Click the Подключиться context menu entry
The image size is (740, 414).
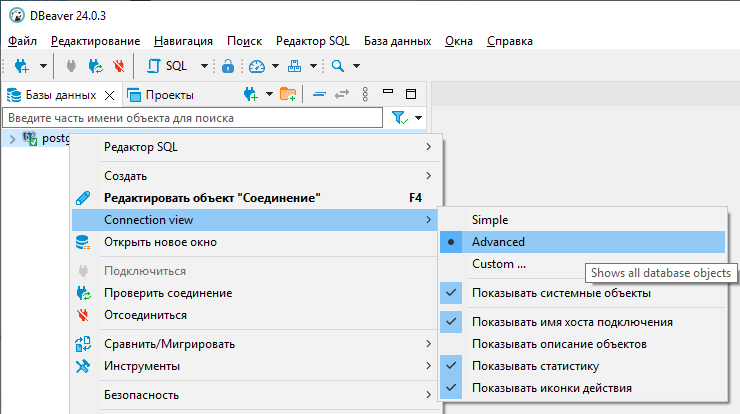click(x=254, y=271)
